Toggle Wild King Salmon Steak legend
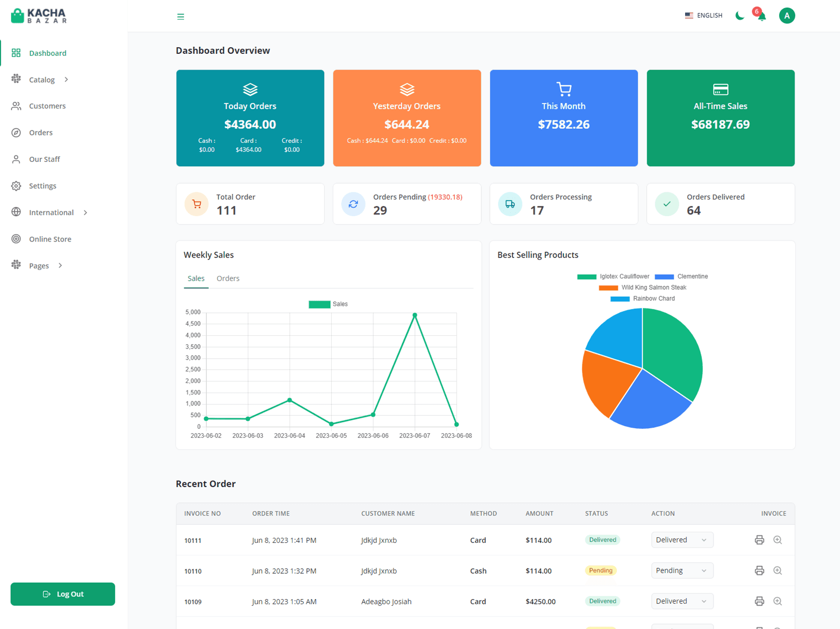This screenshot has height=629, width=840. [x=643, y=288]
